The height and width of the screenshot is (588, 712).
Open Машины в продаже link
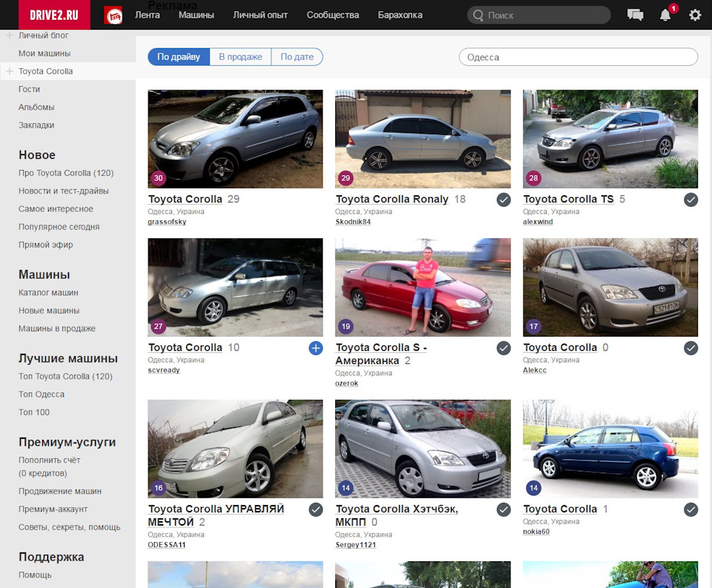pyautogui.click(x=57, y=328)
